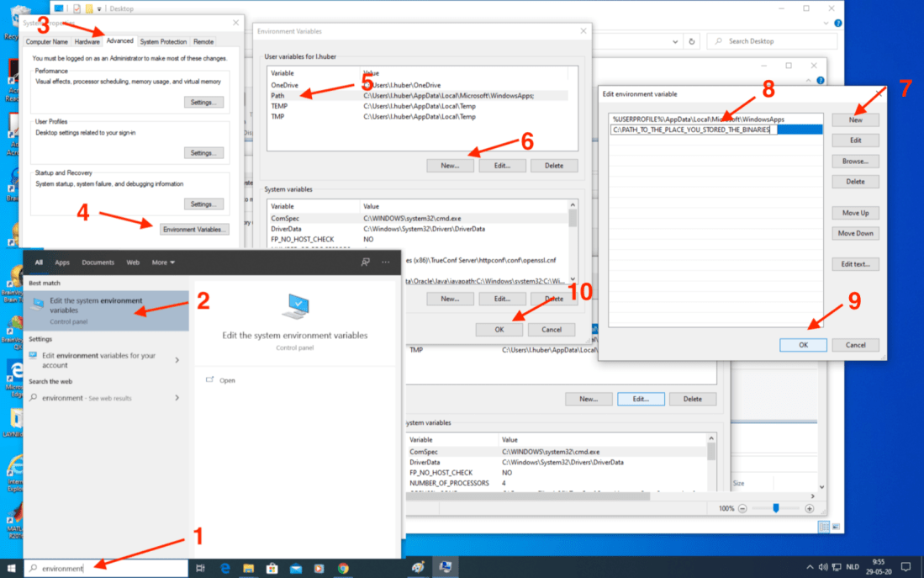
Task: Click the Environment Variables... button
Action: click(194, 229)
